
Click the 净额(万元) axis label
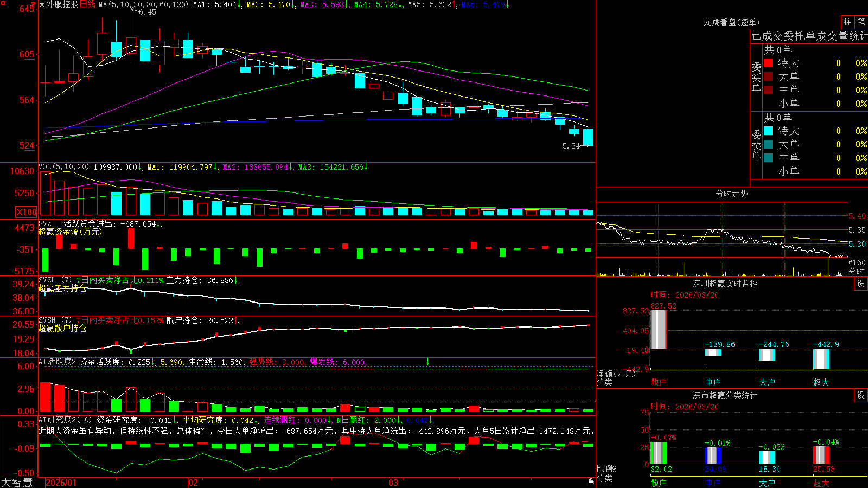(x=616, y=374)
